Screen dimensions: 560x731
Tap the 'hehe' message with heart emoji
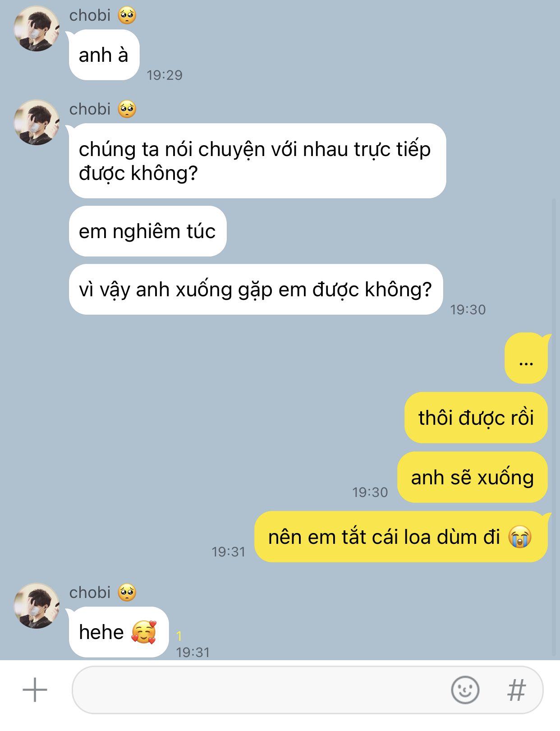click(x=119, y=632)
